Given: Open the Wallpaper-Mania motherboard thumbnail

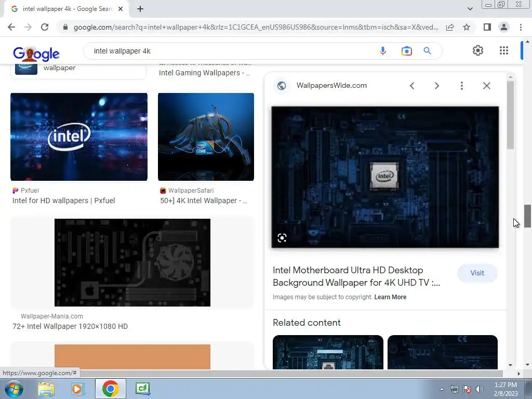Looking at the screenshot, I should tap(132, 262).
